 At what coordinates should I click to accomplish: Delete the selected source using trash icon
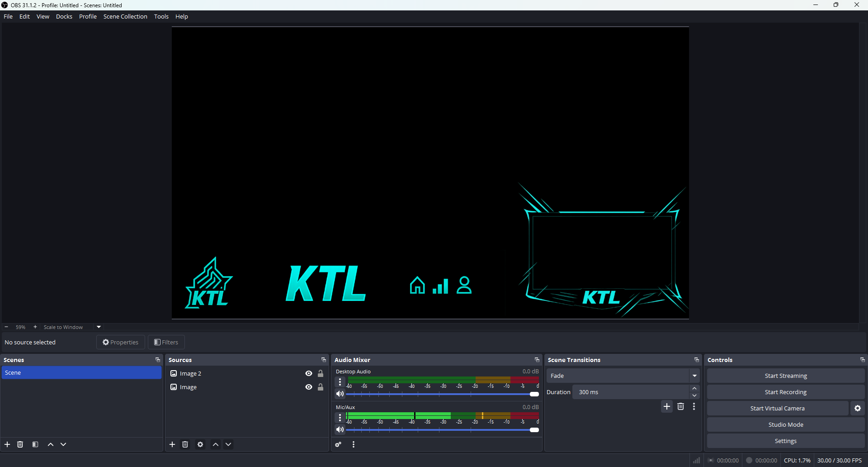point(185,444)
